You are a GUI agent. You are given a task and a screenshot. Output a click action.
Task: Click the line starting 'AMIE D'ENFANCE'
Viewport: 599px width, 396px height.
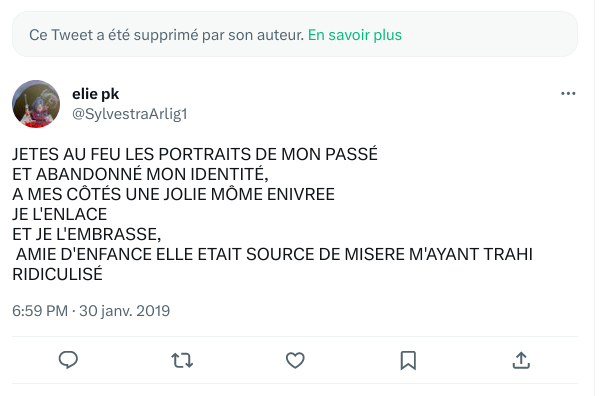(x=274, y=254)
